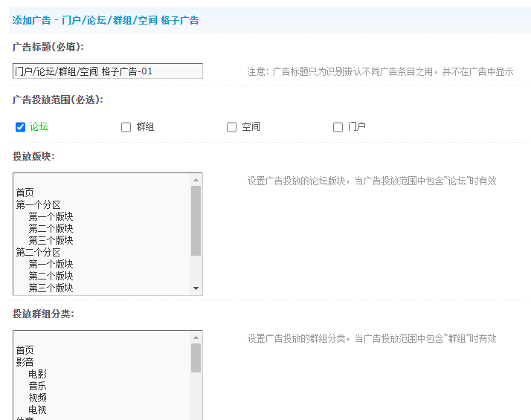
Task: Click the 投放群组分类 list scrollbar thumb
Action: tap(196, 358)
